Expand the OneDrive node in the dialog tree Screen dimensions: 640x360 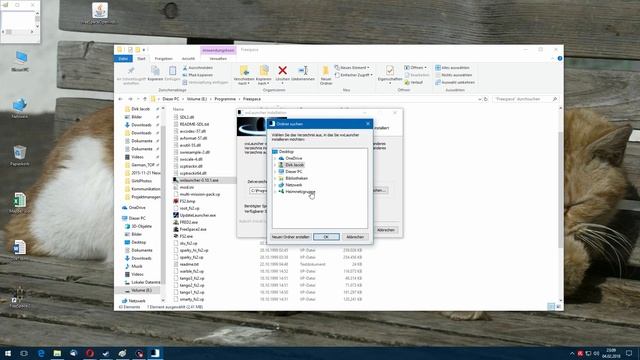point(275,158)
